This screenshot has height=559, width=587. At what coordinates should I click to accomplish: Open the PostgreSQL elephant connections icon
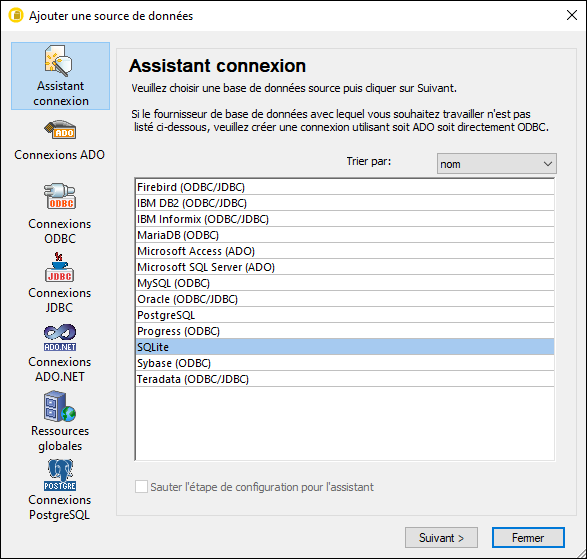coord(60,475)
